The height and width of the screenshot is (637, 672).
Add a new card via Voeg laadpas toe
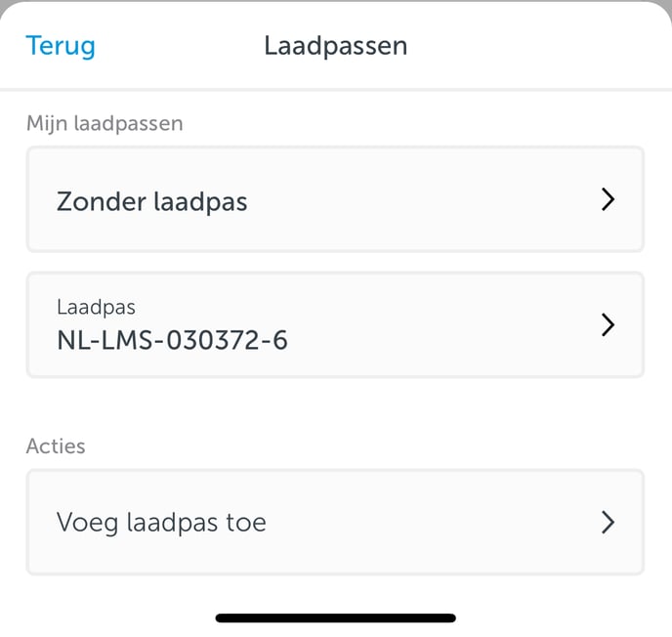(x=335, y=522)
